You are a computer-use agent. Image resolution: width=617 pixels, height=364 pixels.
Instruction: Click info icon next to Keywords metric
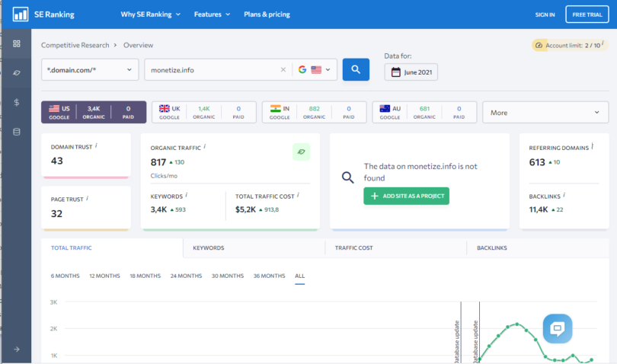[x=186, y=195]
